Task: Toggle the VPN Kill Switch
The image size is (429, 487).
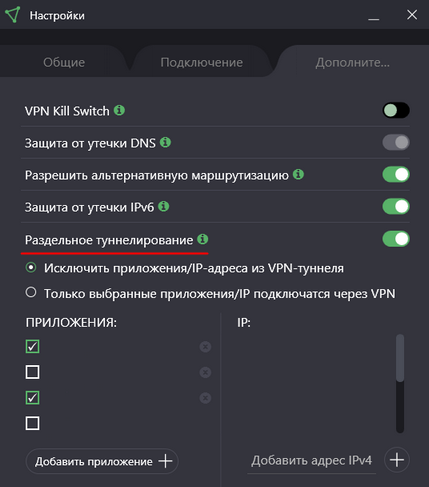Action: [x=396, y=110]
